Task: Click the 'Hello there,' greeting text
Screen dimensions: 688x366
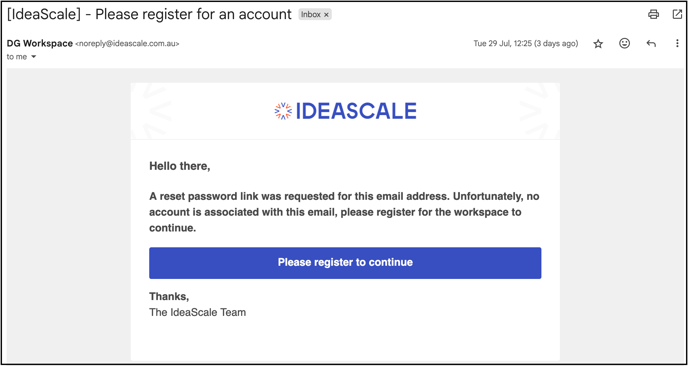Action: [180, 167]
